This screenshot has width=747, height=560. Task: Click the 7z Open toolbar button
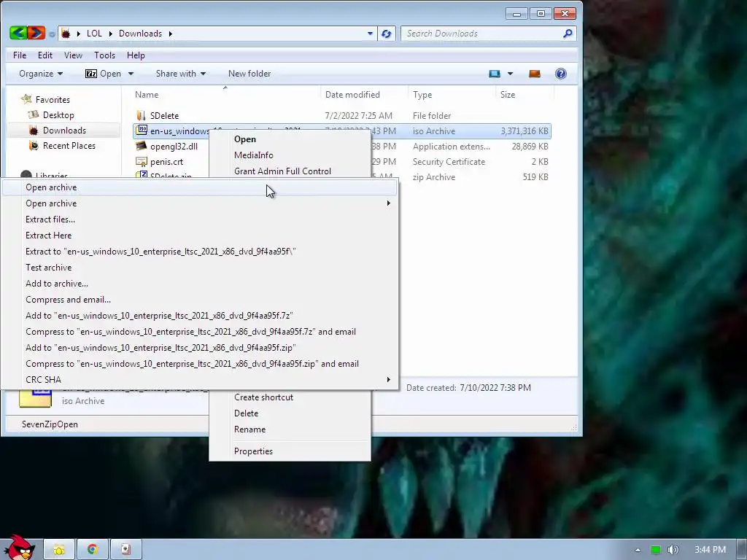[104, 74]
